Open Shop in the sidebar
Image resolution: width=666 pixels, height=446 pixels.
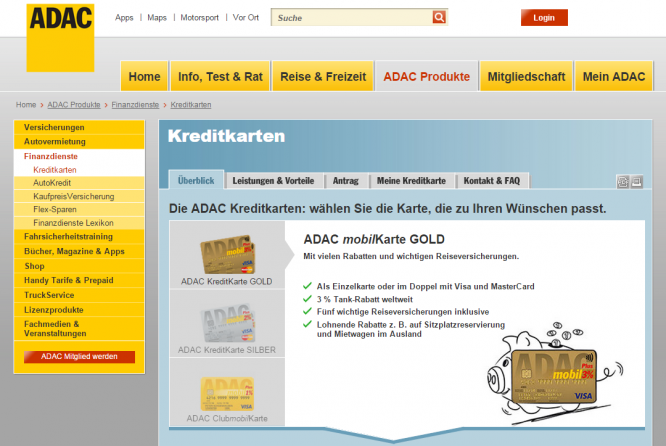[79, 266]
